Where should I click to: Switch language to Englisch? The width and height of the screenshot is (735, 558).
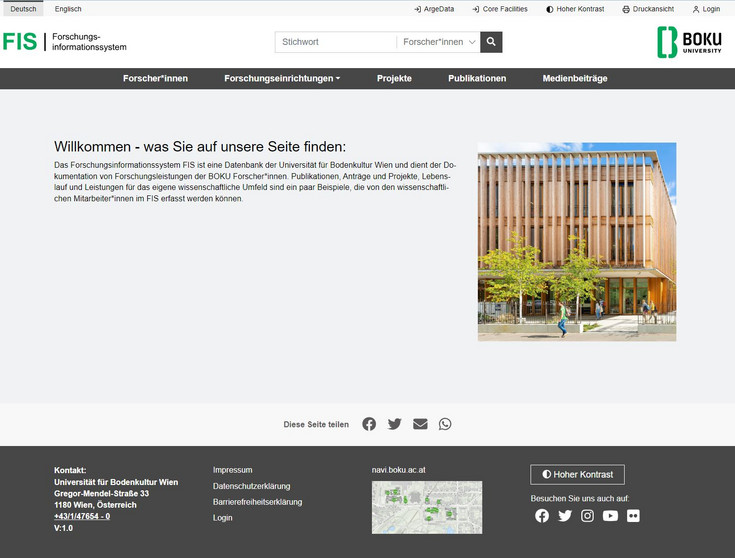(x=69, y=9)
